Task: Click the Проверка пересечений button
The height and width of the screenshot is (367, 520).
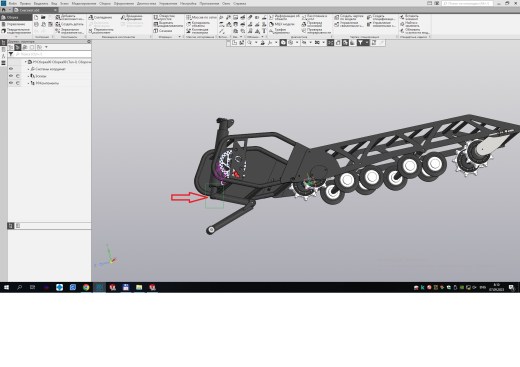Action: [x=311, y=24]
